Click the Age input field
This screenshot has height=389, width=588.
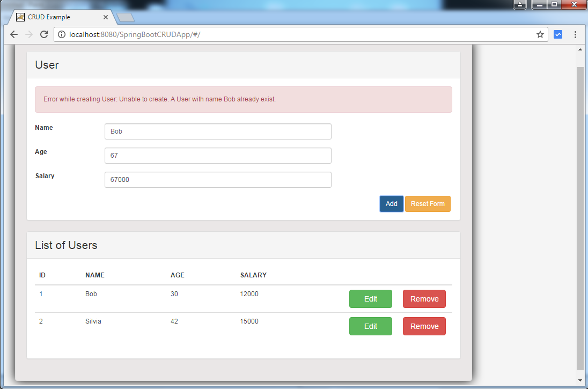click(x=217, y=156)
